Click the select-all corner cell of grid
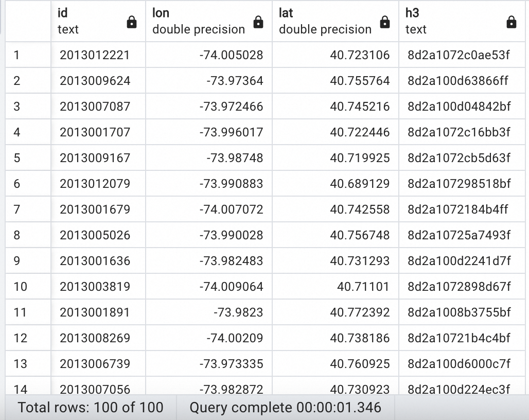 (28, 21)
